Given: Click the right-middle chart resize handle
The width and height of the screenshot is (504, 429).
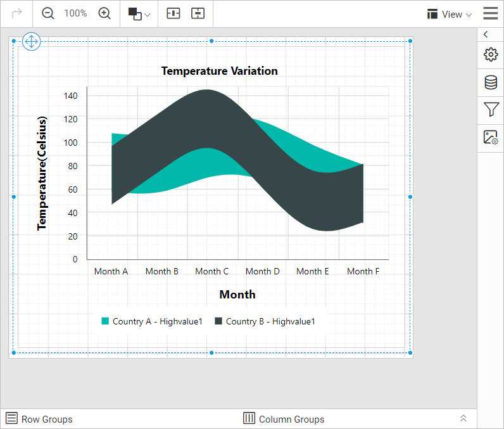Looking at the screenshot, I should point(410,197).
